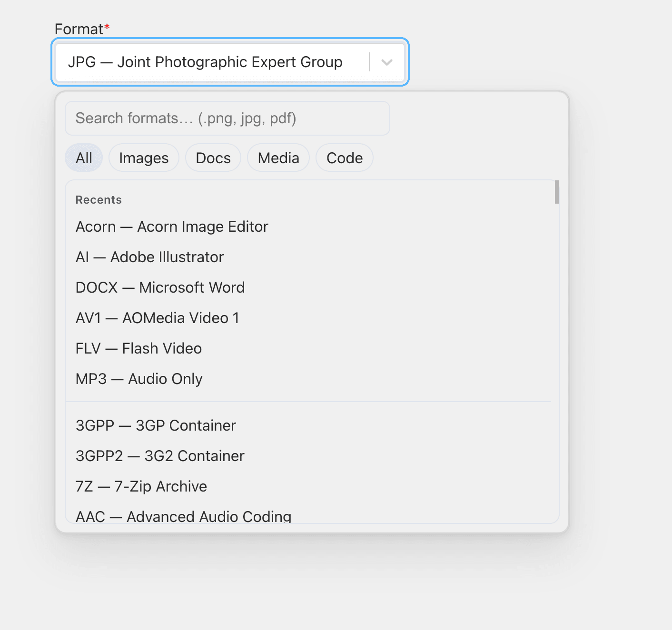Enable the Code filter
This screenshot has width=672, height=630.
(x=344, y=157)
